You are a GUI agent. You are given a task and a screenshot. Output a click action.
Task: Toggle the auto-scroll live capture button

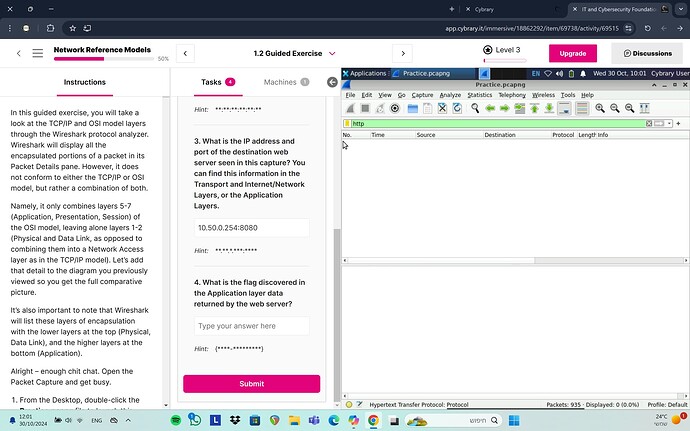(565, 108)
